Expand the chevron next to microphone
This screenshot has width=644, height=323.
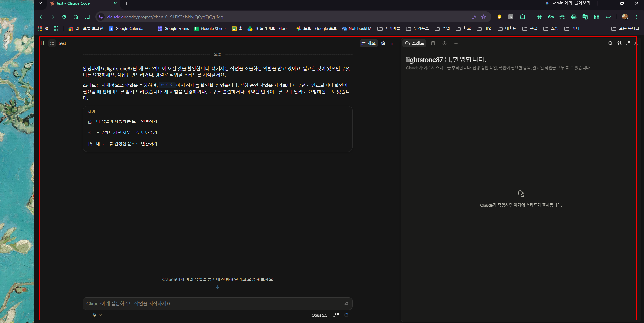100,315
